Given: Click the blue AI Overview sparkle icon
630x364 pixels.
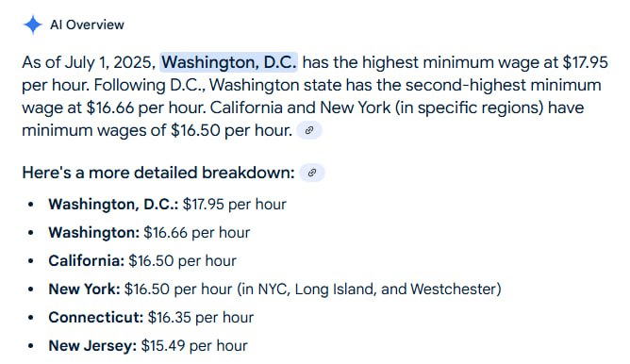Looking at the screenshot, I should click(33, 25).
